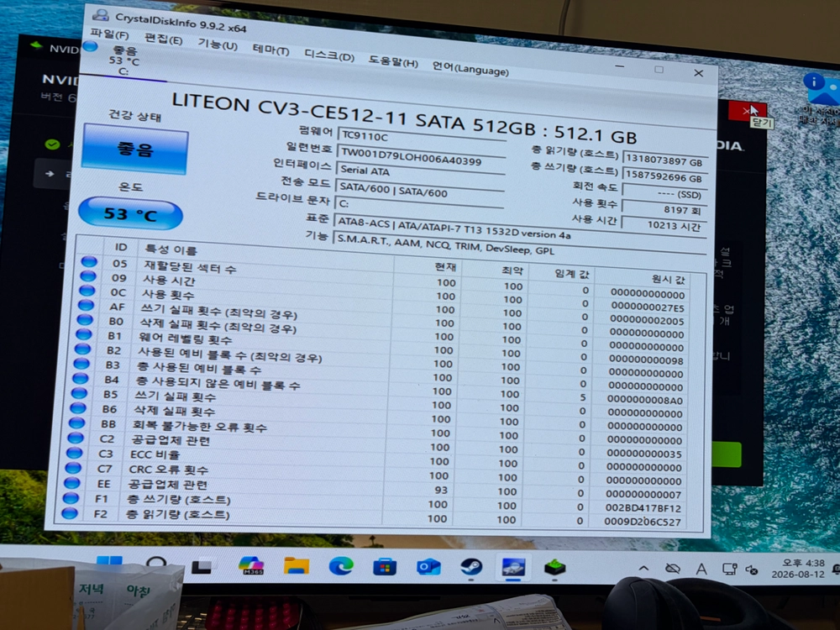
Task: Open Microsoft 365 Copilot from the taskbar
Action: (x=251, y=565)
